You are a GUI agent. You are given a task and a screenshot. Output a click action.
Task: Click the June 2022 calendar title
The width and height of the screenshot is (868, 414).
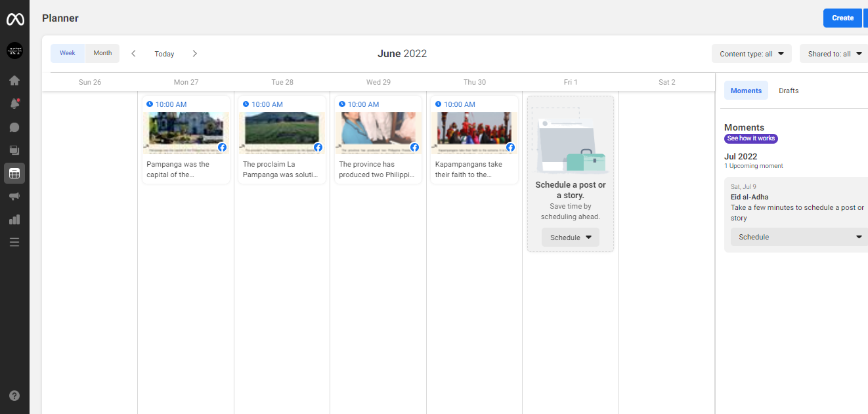pyautogui.click(x=402, y=54)
